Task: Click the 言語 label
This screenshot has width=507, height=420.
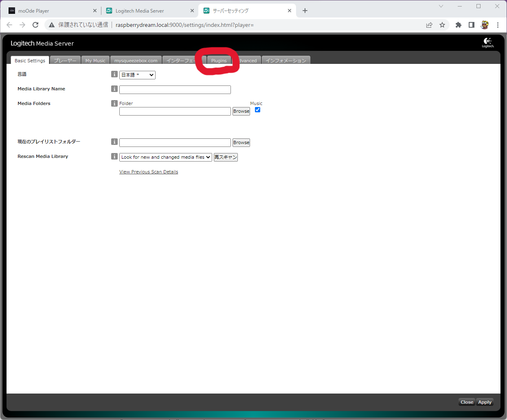Action: tap(22, 74)
